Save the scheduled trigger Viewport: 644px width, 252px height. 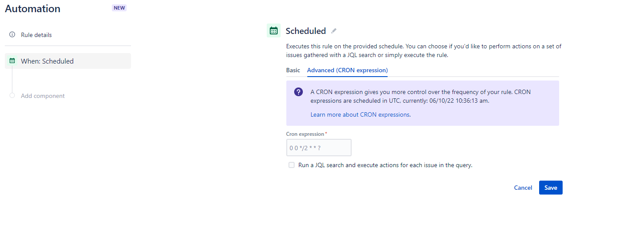[x=550, y=187]
